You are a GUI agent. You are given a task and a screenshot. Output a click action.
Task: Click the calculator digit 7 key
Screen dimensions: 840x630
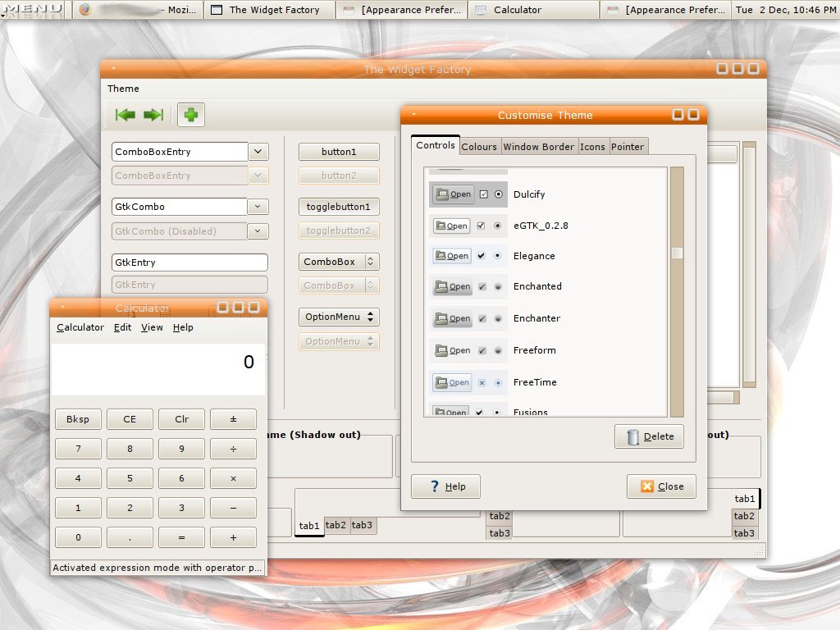tap(78, 449)
